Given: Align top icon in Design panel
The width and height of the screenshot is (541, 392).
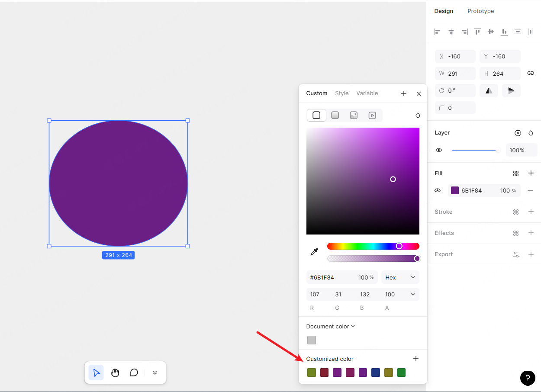Looking at the screenshot, I should 477,32.
